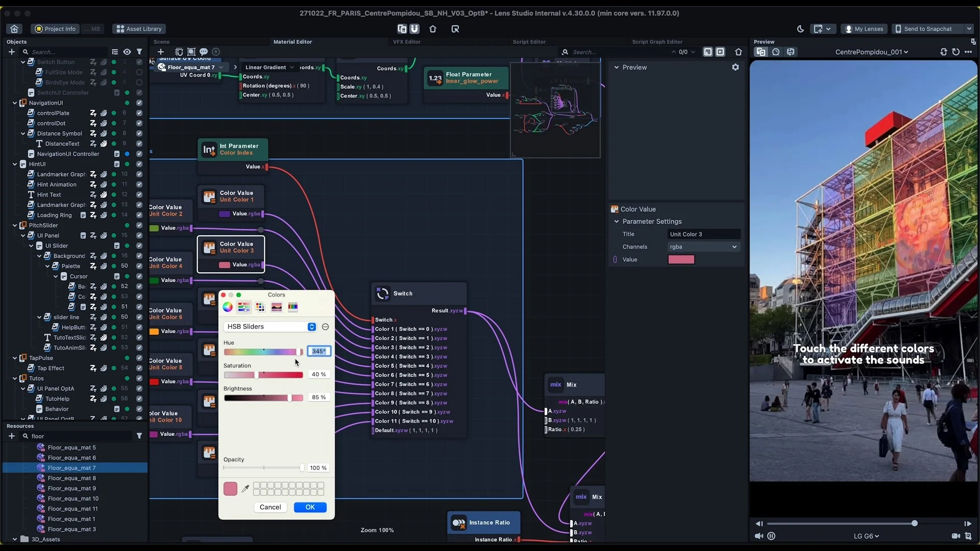The height and width of the screenshot is (551, 980).
Task: Click the pink Value color swatch
Action: [x=681, y=260]
